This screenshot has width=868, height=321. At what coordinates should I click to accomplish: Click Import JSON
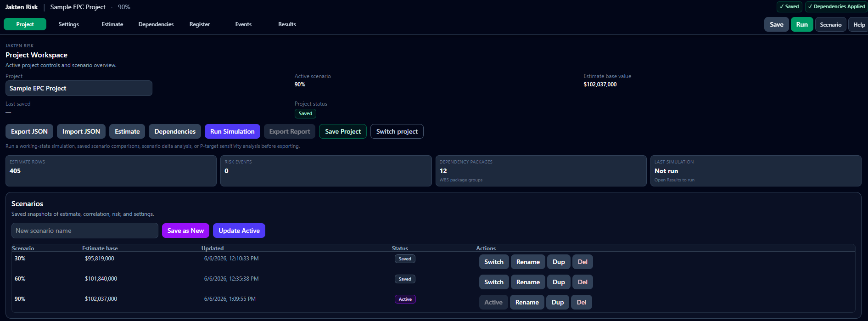[81, 131]
